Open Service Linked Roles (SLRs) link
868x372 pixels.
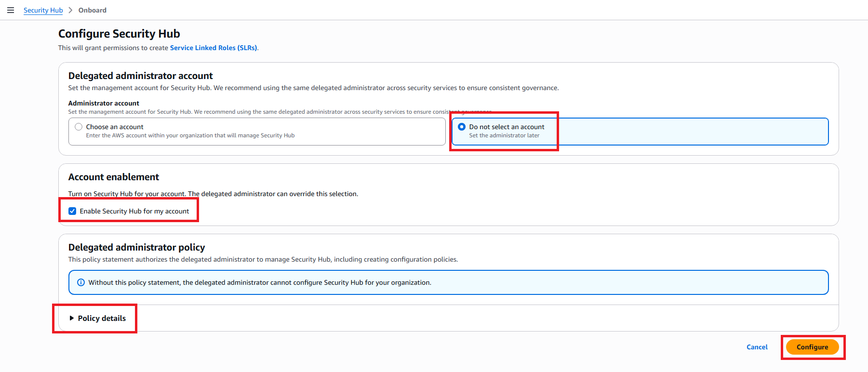(x=214, y=48)
